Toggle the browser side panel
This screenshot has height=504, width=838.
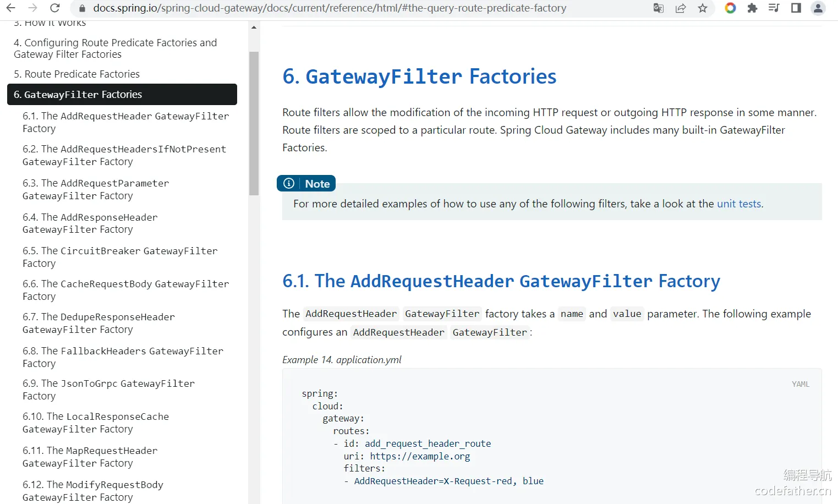[x=796, y=8]
